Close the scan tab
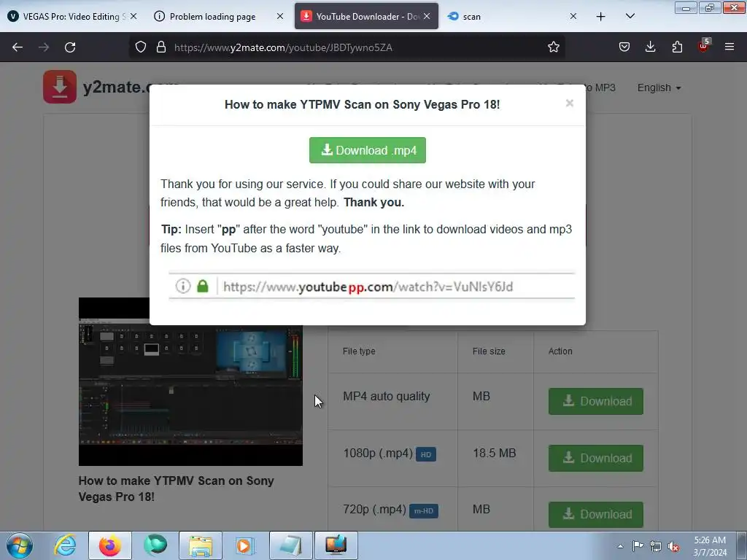This screenshot has width=747, height=560. [573, 16]
